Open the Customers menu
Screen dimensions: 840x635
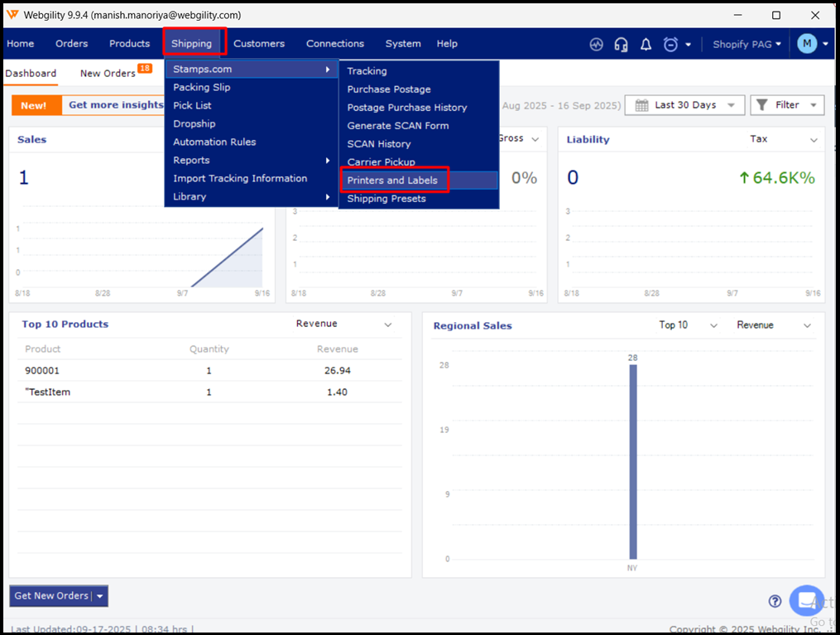tap(258, 44)
